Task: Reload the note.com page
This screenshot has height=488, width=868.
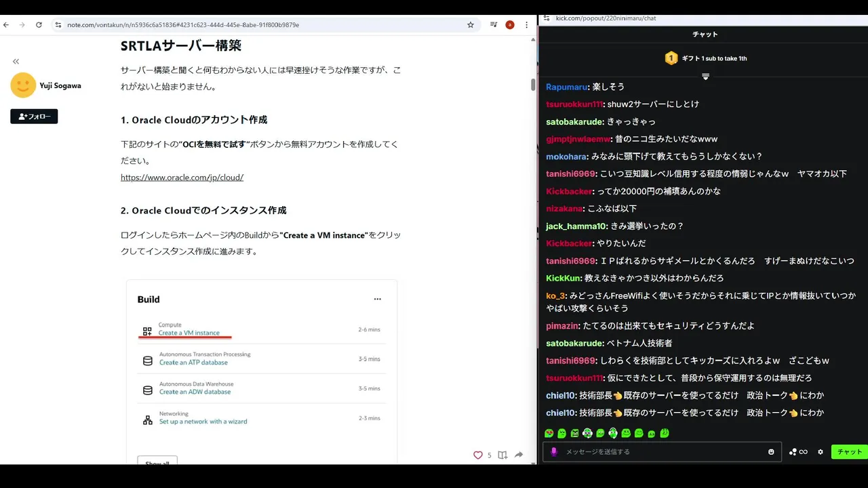Action: (39, 25)
